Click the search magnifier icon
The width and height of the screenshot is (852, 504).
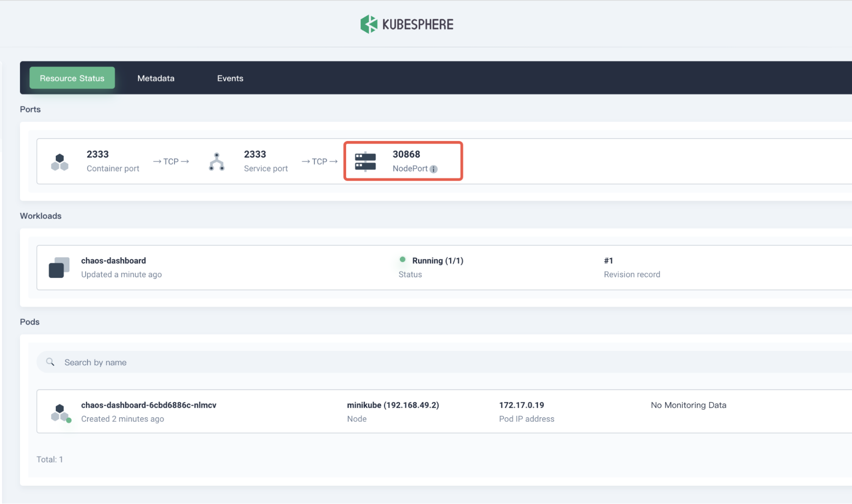click(50, 362)
